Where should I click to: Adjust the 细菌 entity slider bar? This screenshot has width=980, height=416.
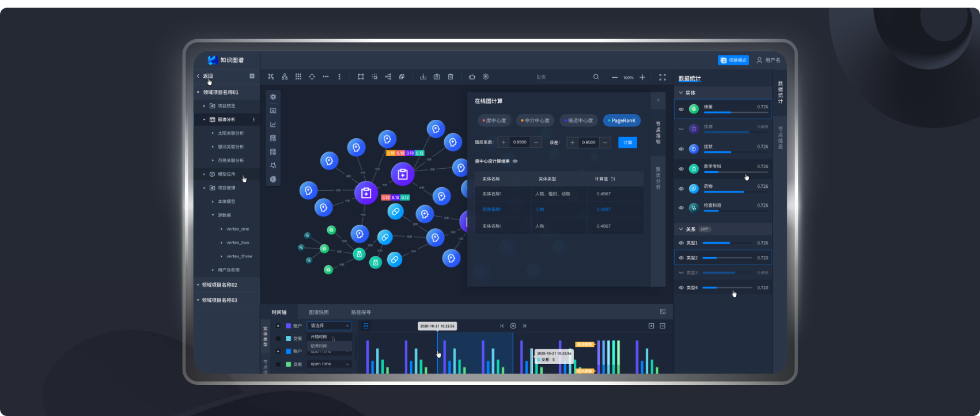tap(736, 112)
